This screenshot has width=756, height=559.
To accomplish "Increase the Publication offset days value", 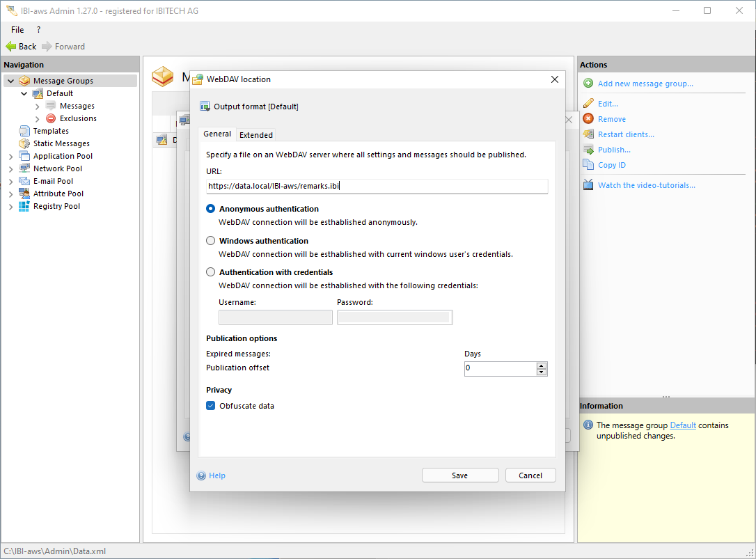I will [x=542, y=365].
